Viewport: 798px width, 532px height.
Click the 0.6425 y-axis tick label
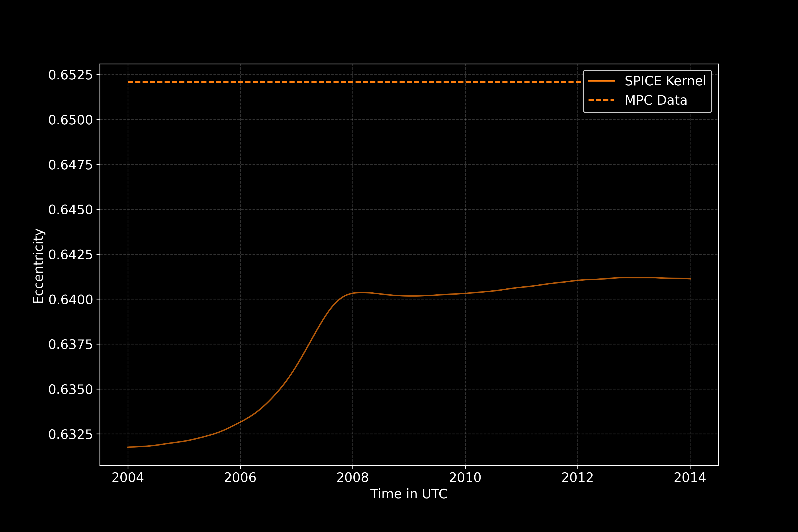tap(70, 254)
